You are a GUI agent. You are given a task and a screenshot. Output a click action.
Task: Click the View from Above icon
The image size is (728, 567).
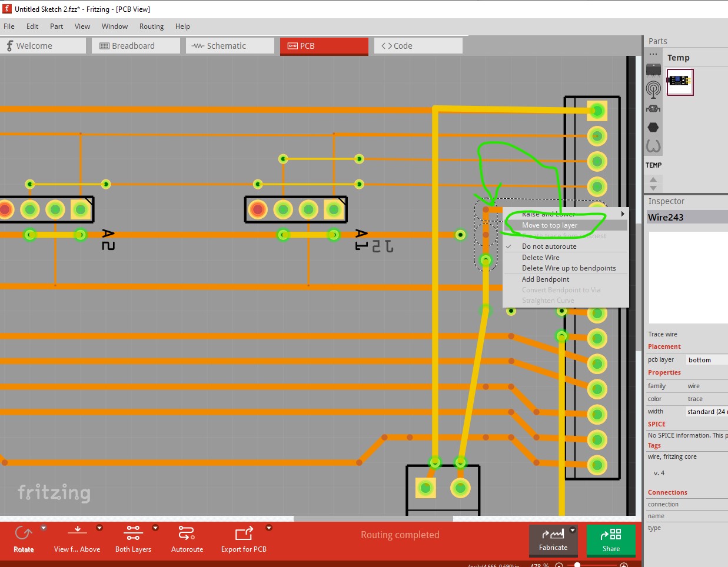[77, 532]
